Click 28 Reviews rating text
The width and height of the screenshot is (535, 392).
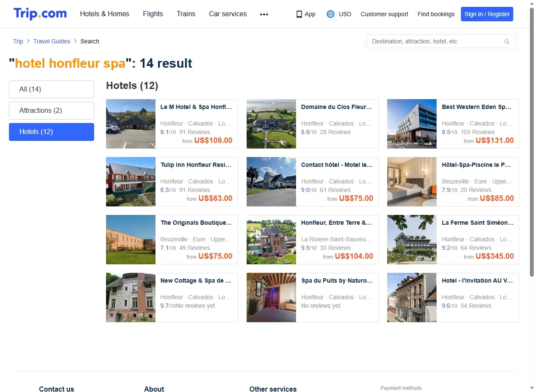[335, 132]
